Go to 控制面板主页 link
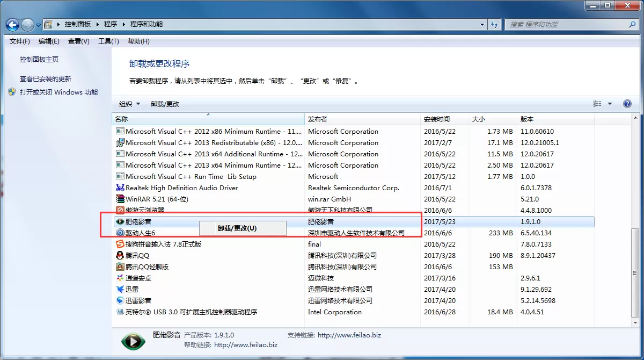644x360 pixels. (x=39, y=60)
